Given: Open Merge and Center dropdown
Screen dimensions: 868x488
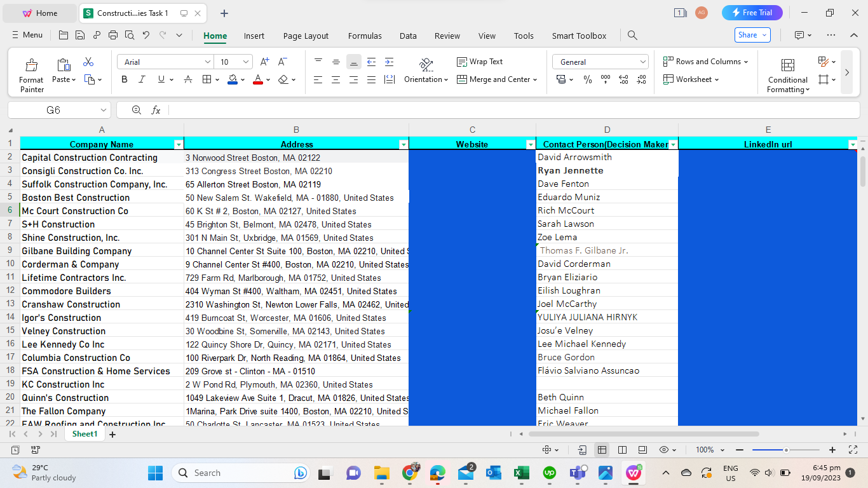Looking at the screenshot, I should (534, 80).
